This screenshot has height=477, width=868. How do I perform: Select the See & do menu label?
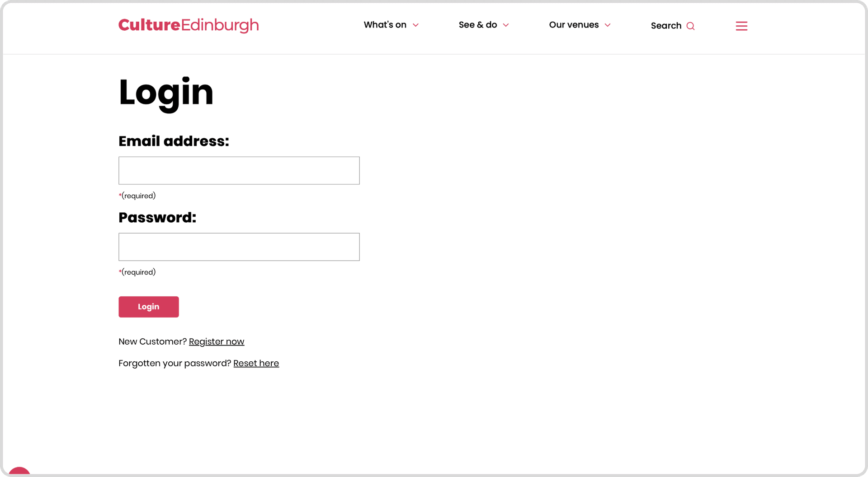pyautogui.click(x=477, y=25)
